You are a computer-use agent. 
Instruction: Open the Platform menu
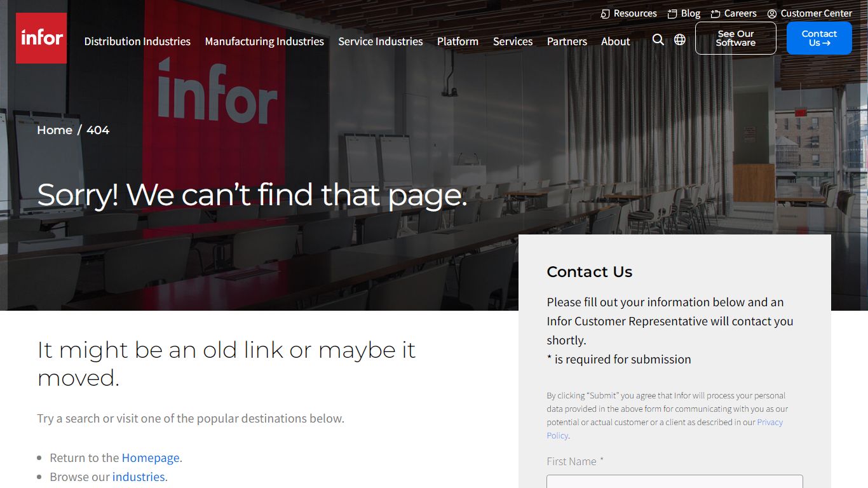click(458, 41)
